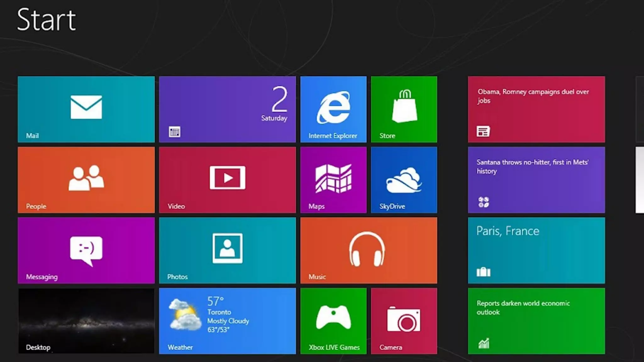Open the Messaging tile

86,250
